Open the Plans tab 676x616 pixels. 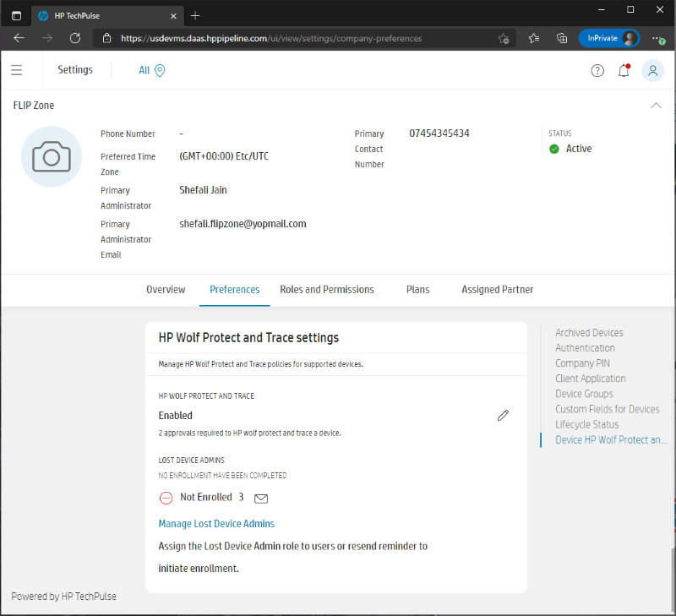[x=417, y=289]
